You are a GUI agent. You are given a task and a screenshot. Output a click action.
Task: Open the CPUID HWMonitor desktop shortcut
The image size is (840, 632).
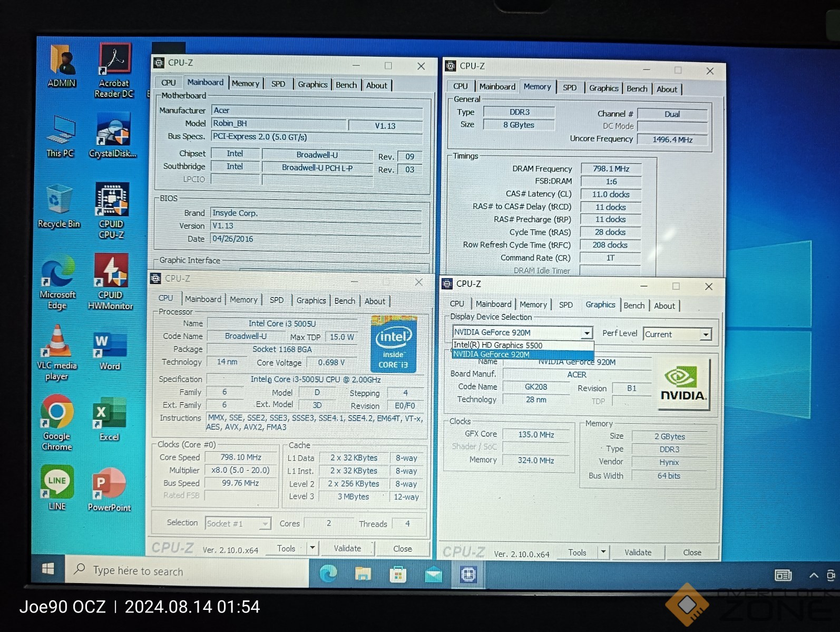point(111,282)
